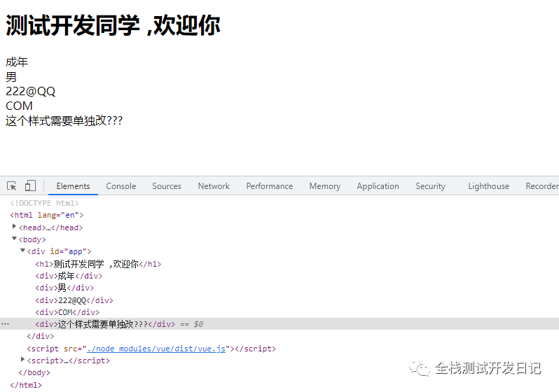
Task: Switch to the Elements tab
Action: 73,186
